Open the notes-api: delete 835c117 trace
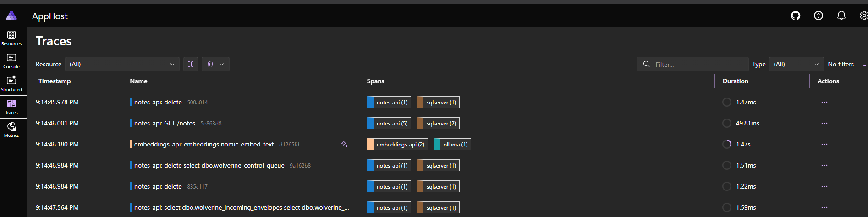 (x=158, y=186)
